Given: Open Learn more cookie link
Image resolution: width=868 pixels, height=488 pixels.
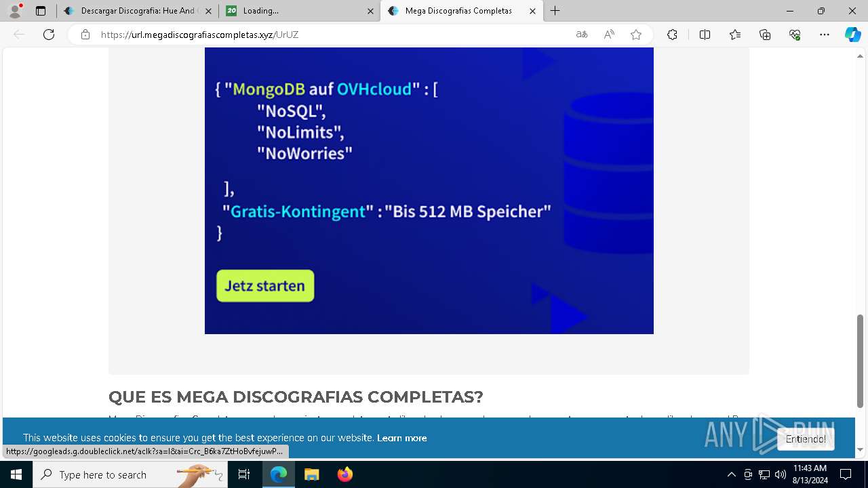Looking at the screenshot, I should (402, 438).
